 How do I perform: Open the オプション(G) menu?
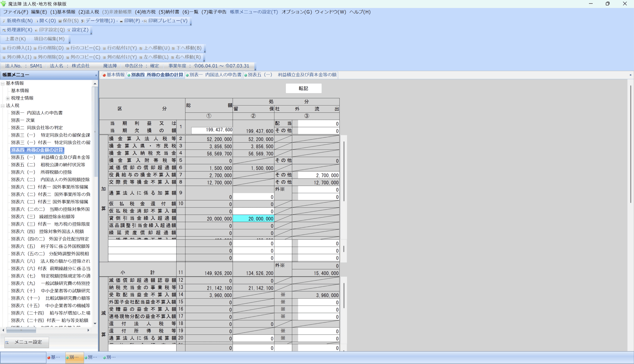tap(296, 12)
